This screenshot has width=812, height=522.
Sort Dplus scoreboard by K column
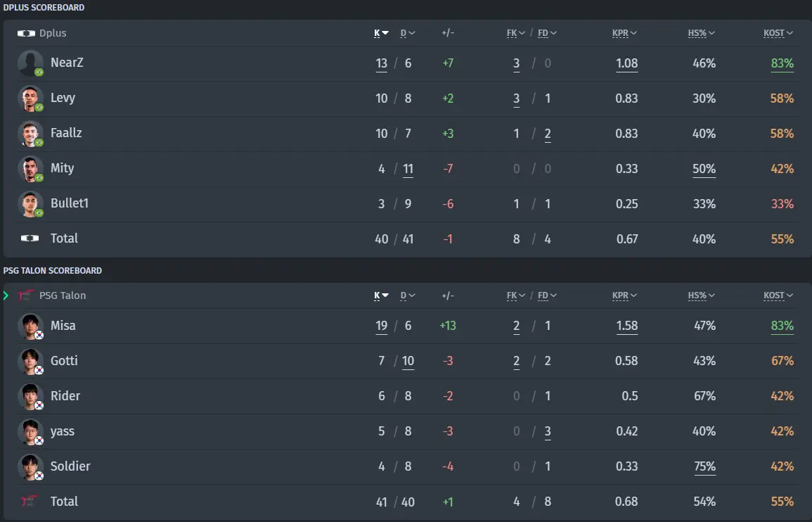tap(381, 33)
